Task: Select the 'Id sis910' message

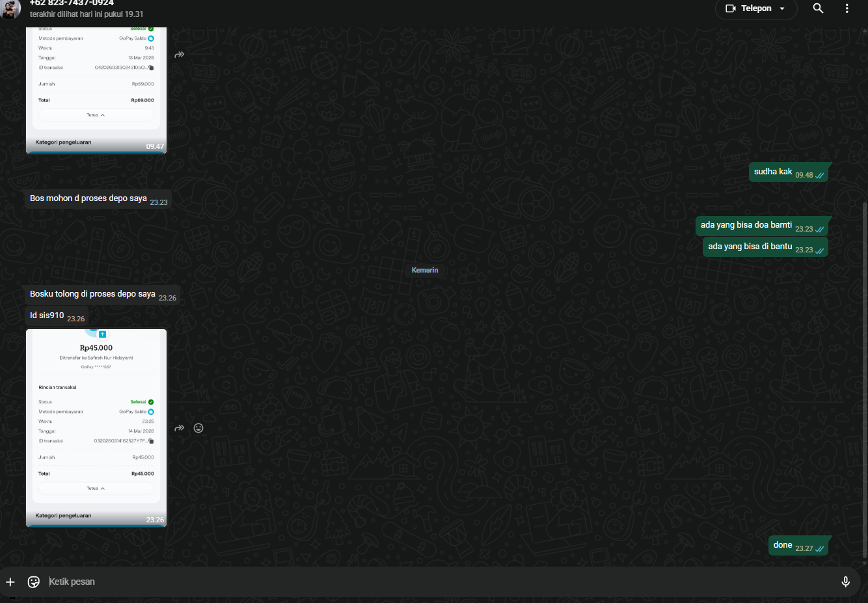Action: pyautogui.click(x=57, y=315)
